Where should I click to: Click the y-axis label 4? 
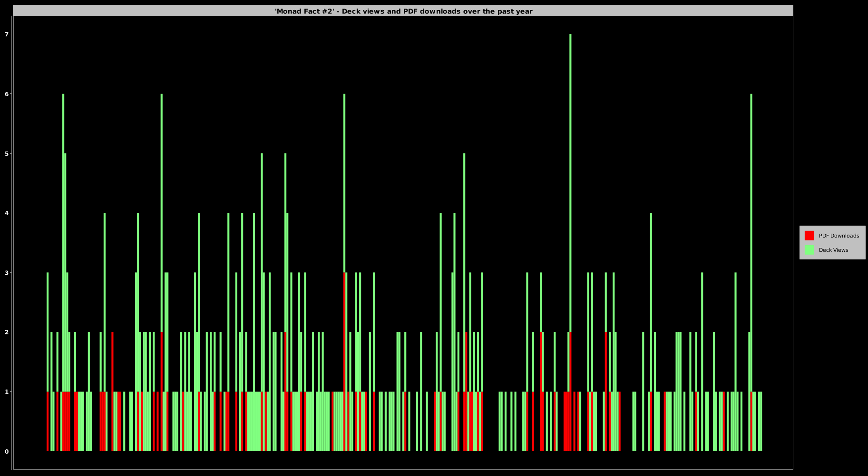click(x=7, y=213)
